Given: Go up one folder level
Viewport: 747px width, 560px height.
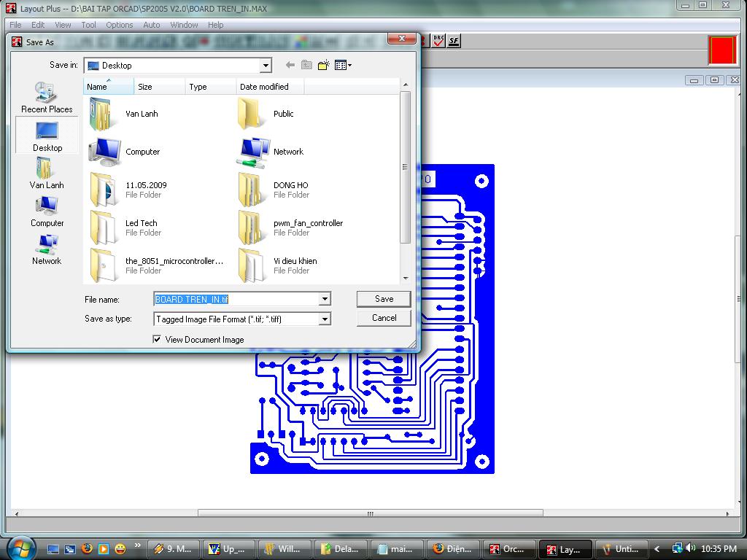Looking at the screenshot, I should [306, 65].
